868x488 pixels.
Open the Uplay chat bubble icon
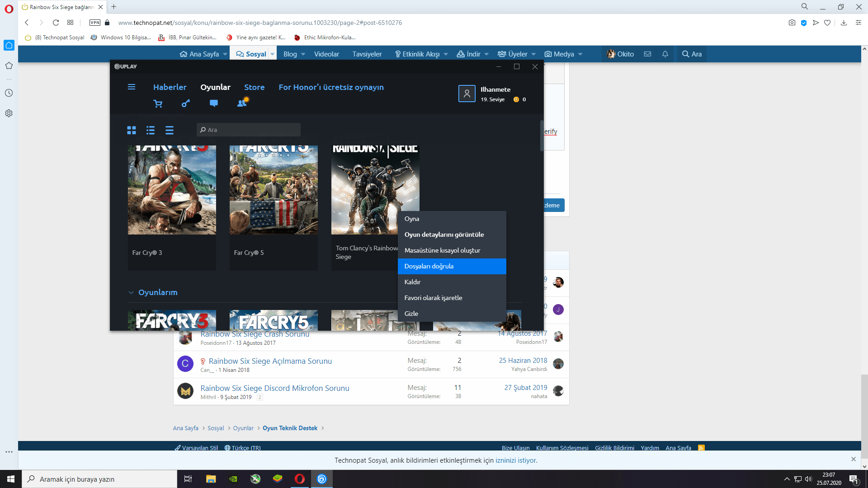tap(214, 103)
